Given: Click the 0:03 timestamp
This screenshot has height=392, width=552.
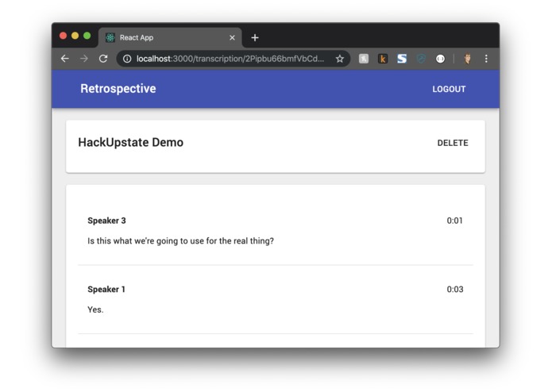Looking at the screenshot, I should [x=455, y=290].
